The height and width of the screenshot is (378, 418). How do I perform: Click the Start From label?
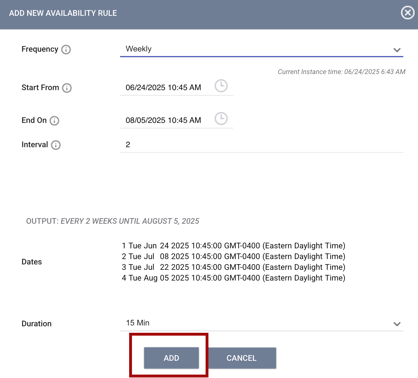40,88
